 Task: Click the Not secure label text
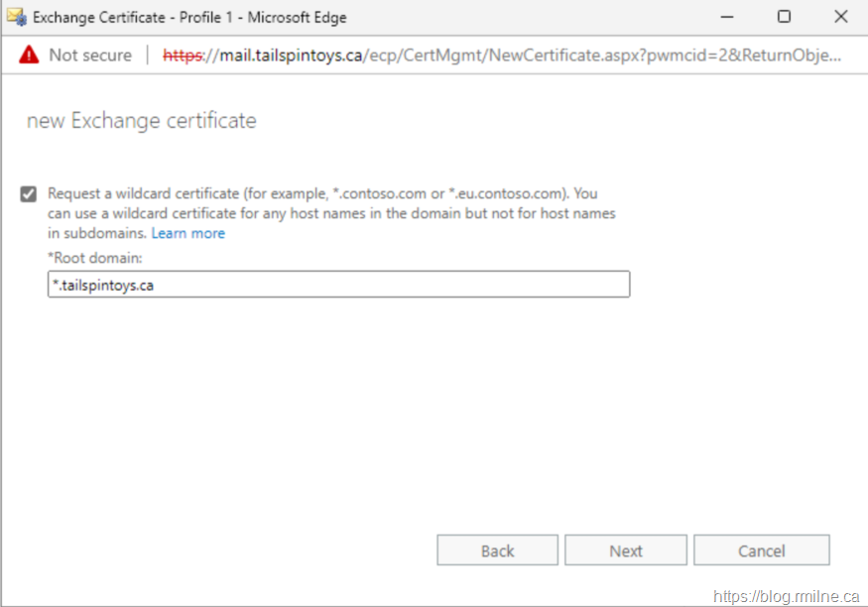click(x=90, y=56)
